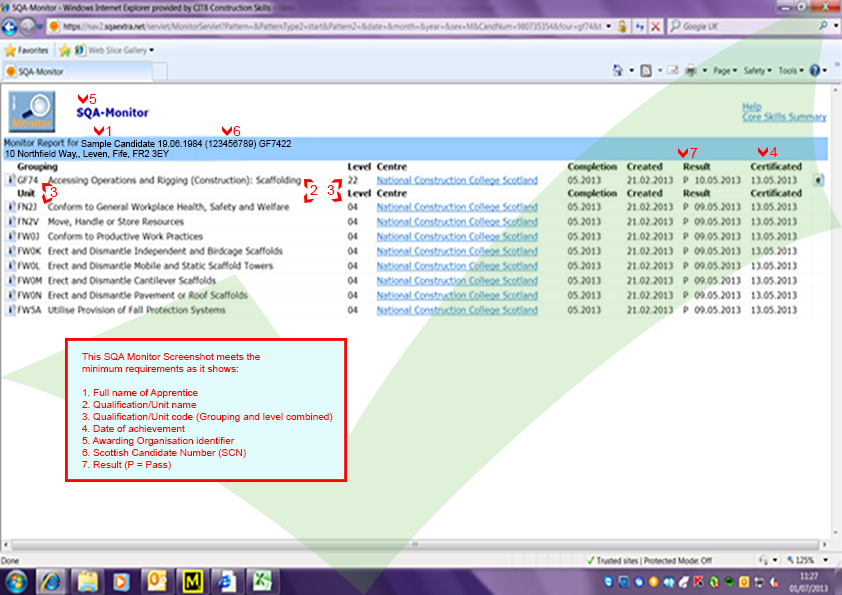Open the Help link
Screen dimensions: 842x595
click(x=751, y=106)
